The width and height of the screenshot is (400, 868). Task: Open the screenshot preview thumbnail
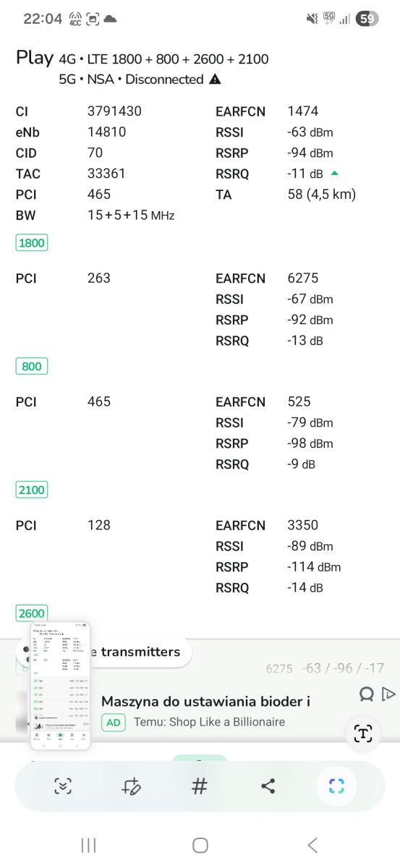pyautogui.click(x=61, y=685)
